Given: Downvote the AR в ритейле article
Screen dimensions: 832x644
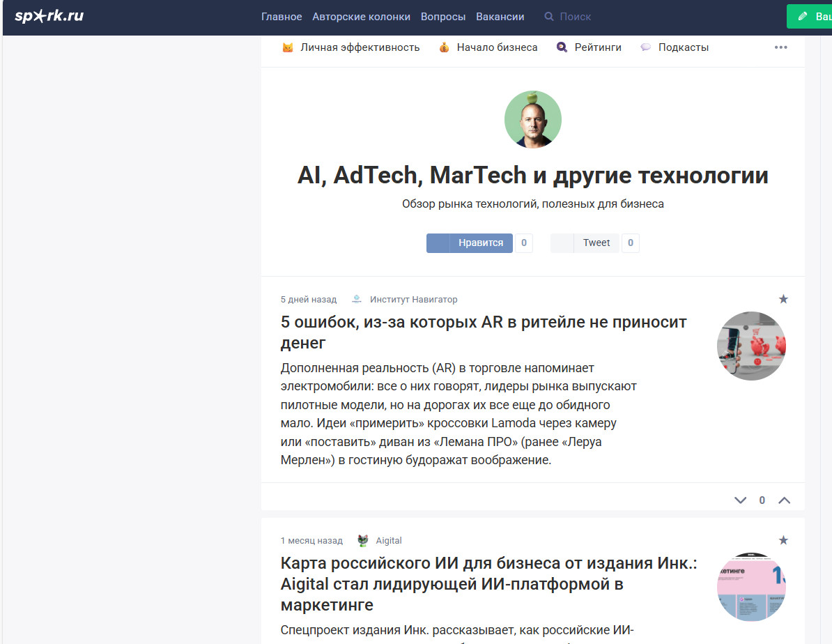Looking at the screenshot, I should [740, 500].
